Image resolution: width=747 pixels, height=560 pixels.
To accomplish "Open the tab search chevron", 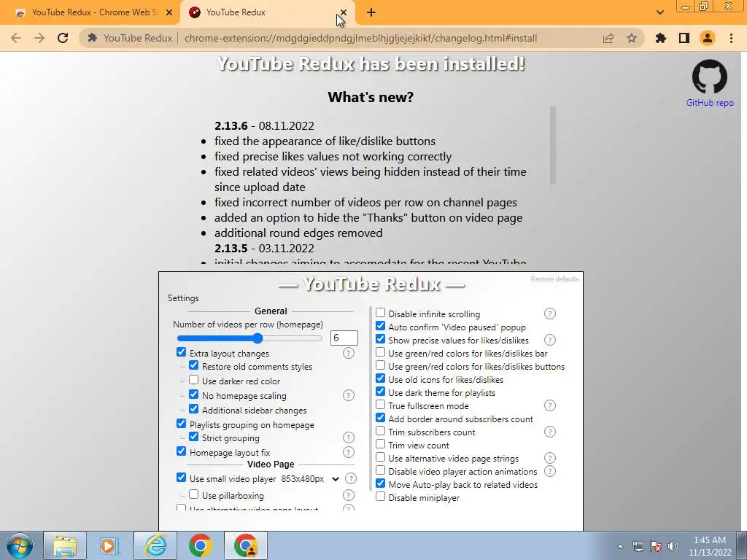I will click(x=659, y=12).
